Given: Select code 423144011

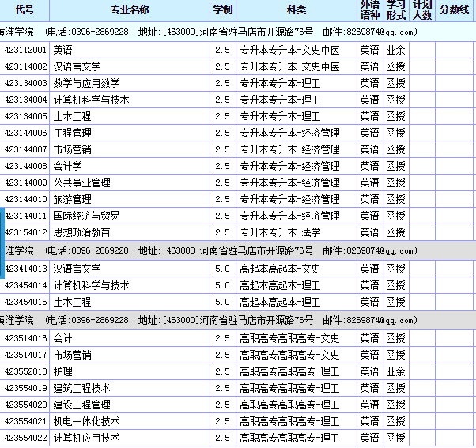Looking at the screenshot, I should 26,216.
